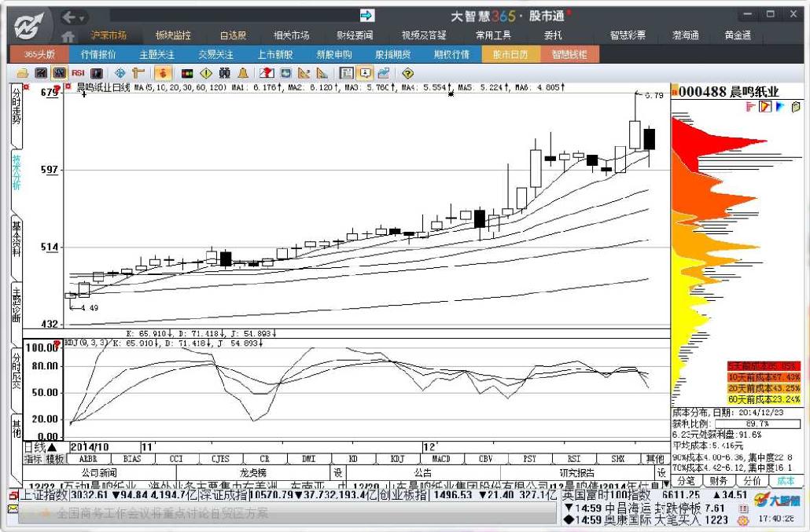Open the 自选股 menu
This screenshot has width=810, height=532.
[x=234, y=35]
